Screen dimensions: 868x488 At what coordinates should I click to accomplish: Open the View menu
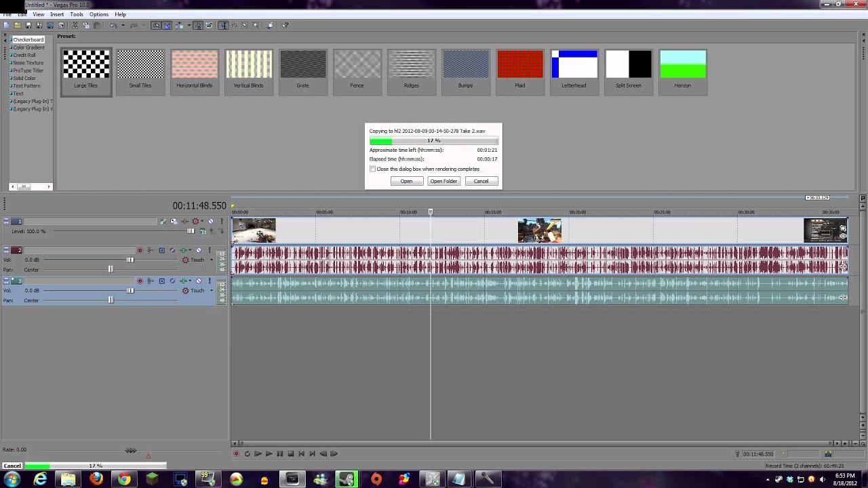click(x=39, y=14)
